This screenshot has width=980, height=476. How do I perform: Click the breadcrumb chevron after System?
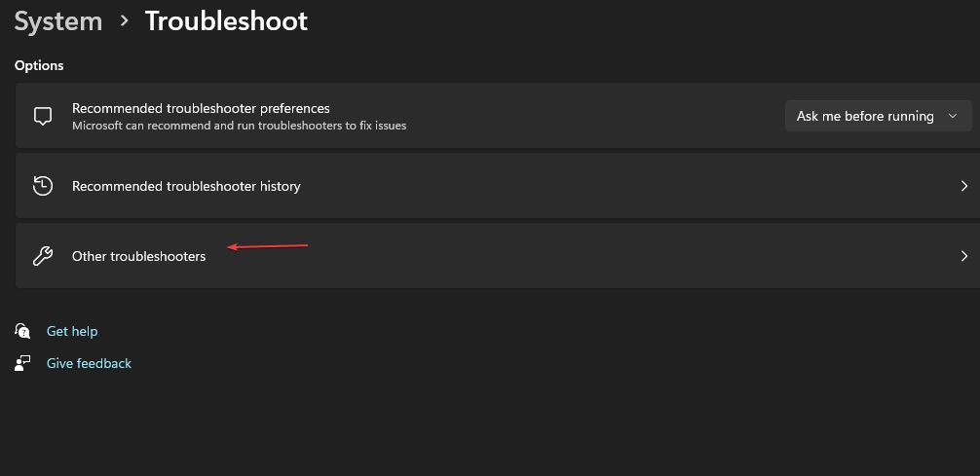click(124, 21)
